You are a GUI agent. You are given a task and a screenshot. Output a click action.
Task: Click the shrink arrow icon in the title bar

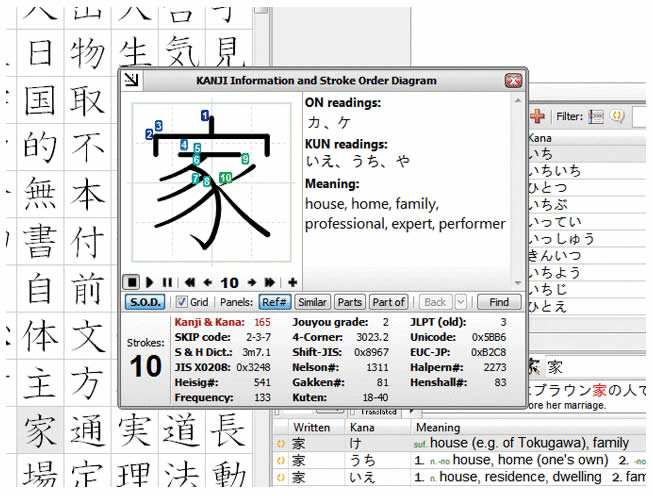132,80
